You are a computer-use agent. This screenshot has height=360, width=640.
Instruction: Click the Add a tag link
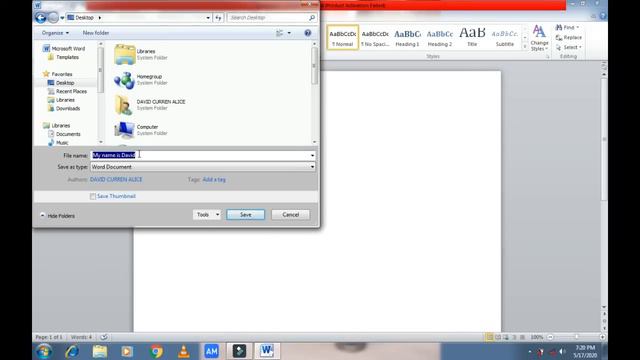[x=214, y=180]
